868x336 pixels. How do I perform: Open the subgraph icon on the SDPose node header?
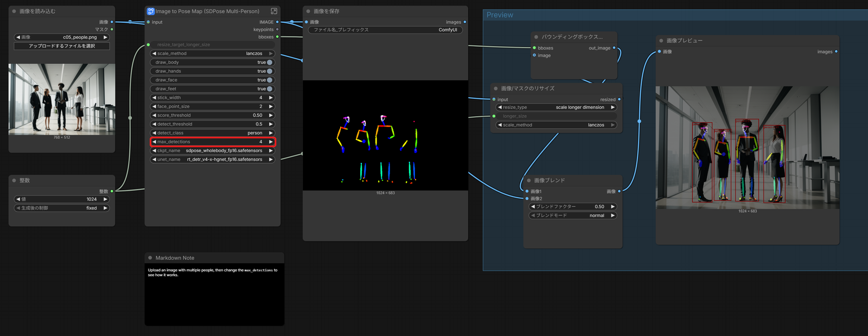click(x=274, y=11)
